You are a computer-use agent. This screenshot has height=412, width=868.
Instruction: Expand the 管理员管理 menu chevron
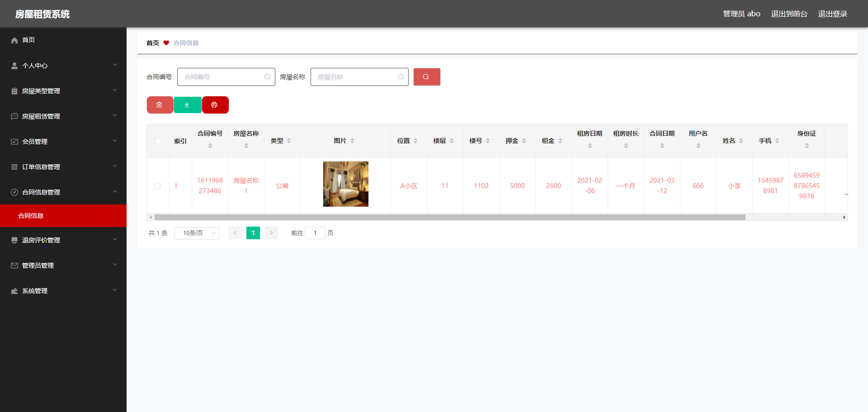[x=115, y=265]
